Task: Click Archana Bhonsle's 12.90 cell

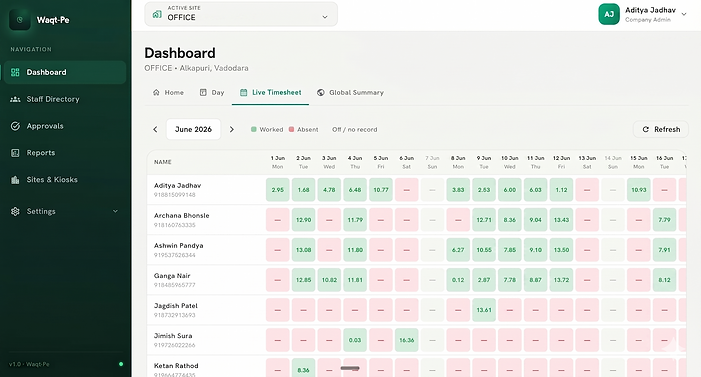Action: (x=304, y=220)
